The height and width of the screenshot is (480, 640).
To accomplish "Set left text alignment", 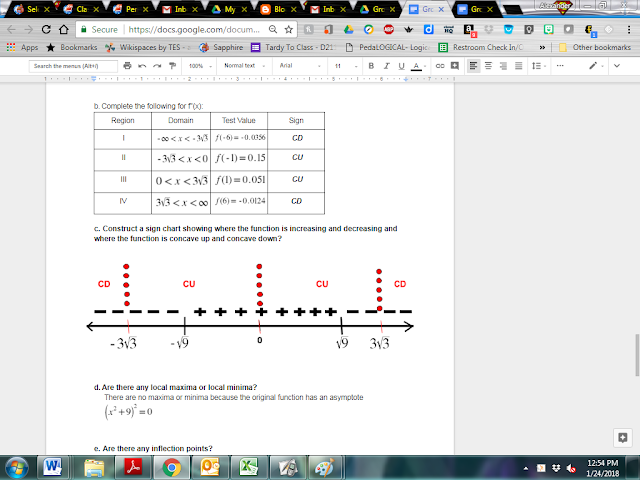I will point(473,66).
